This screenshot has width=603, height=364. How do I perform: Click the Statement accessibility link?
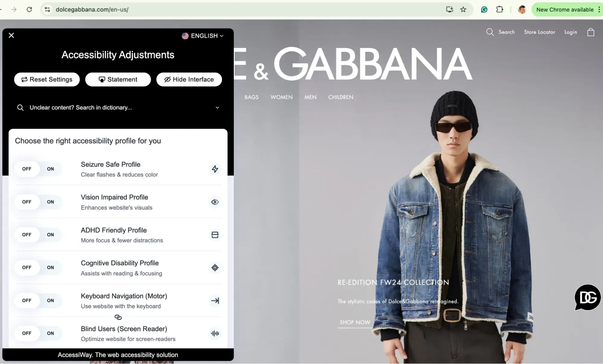(118, 79)
